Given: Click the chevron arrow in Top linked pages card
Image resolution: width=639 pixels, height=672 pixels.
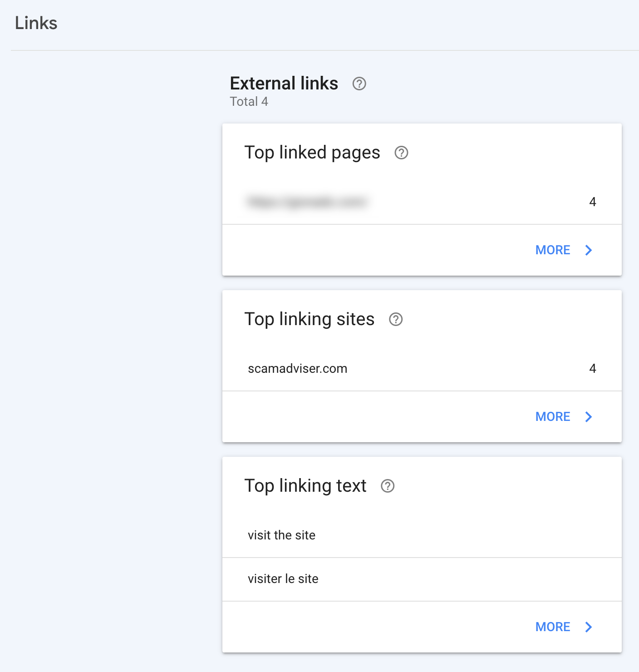Looking at the screenshot, I should pyautogui.click(x=589, y=250).
